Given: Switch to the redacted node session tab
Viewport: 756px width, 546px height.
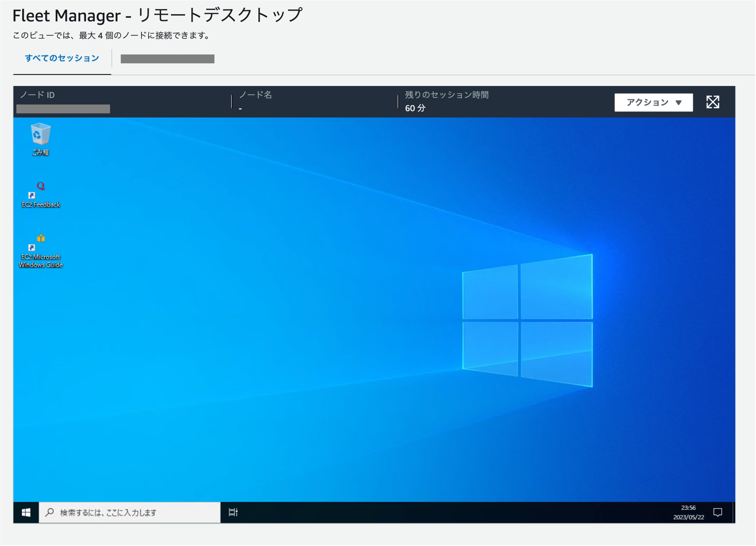Looking at the screenshot, I should [167, 59].
